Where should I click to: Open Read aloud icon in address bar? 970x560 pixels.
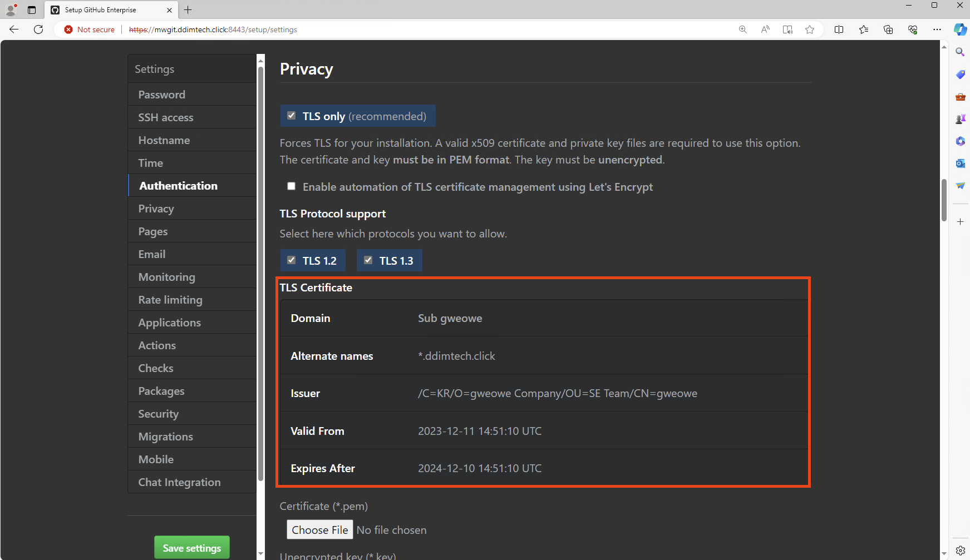pyautogui.click(x=765, y=29)
